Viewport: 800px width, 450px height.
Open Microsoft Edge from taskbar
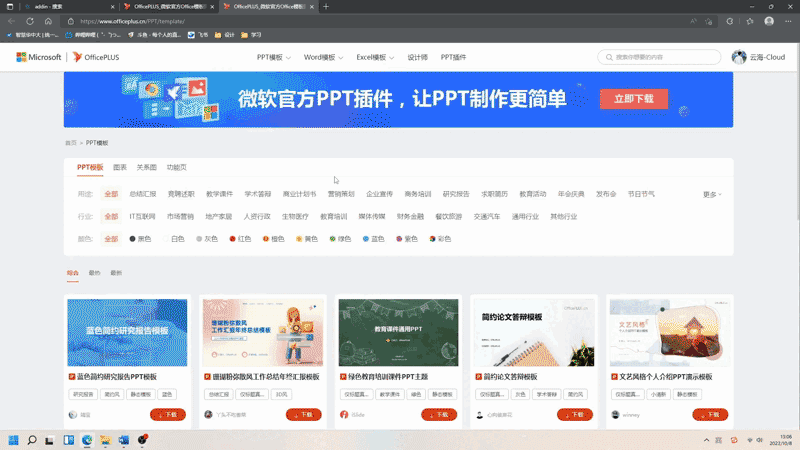[87, 440]
